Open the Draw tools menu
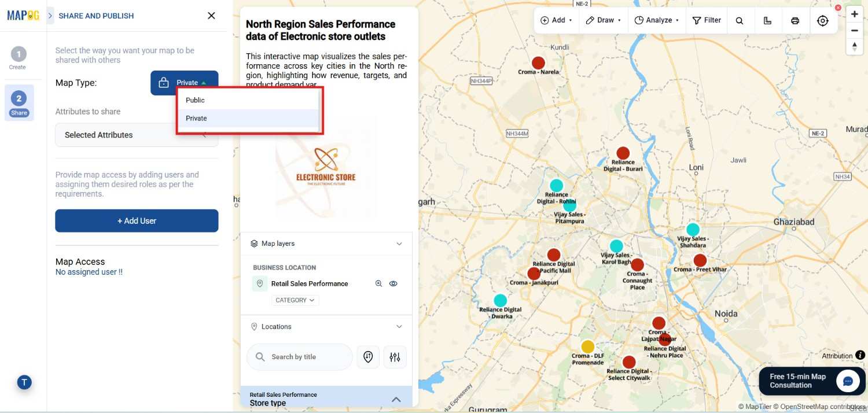Screen dimensions: 868x413 pos(603,20)
